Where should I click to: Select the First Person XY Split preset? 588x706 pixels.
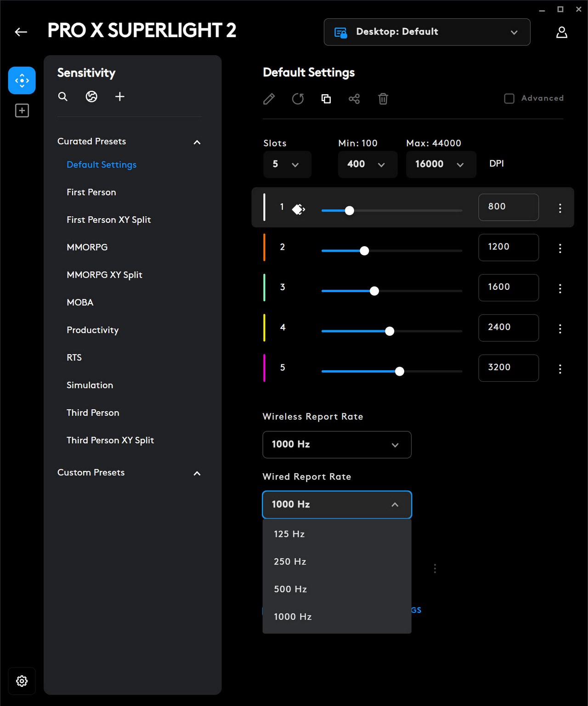108,220
